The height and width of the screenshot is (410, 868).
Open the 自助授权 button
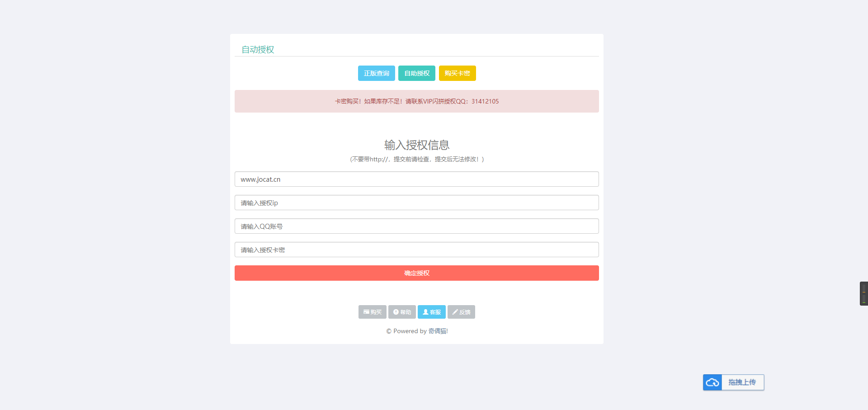pos(416,73)
